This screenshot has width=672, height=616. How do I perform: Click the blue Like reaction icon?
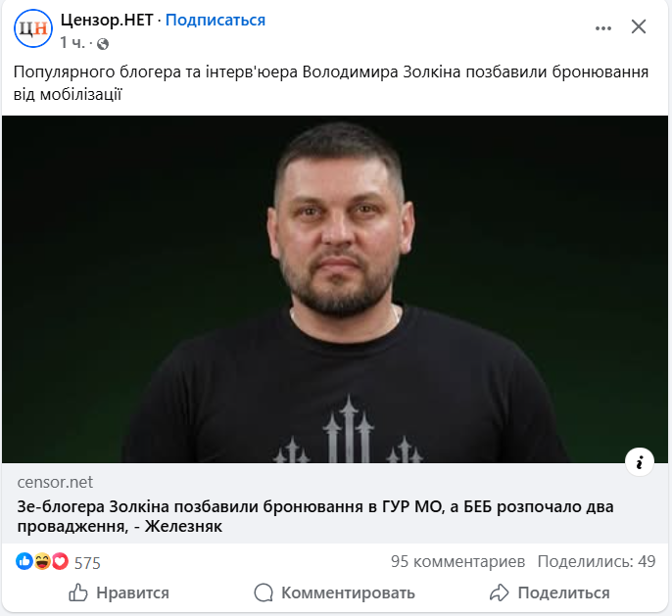24,561
